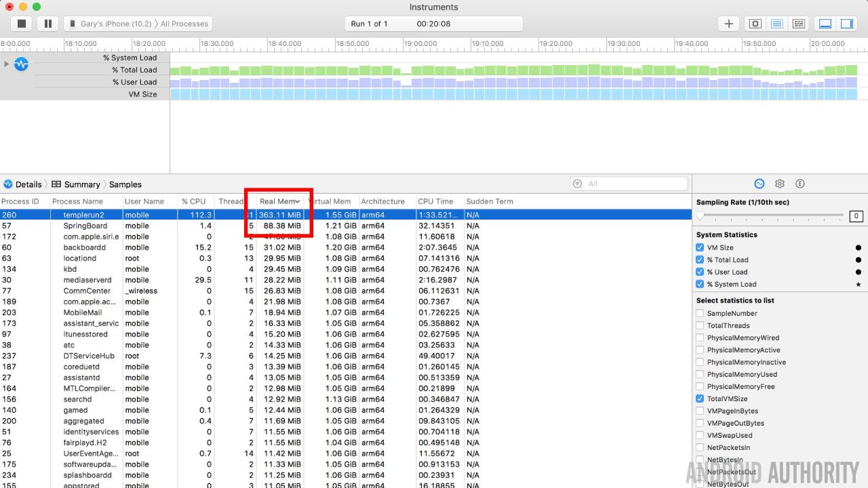Pause the current trace run
The width and height of the screenshot is (868, 488).
(x=47, y=24)
